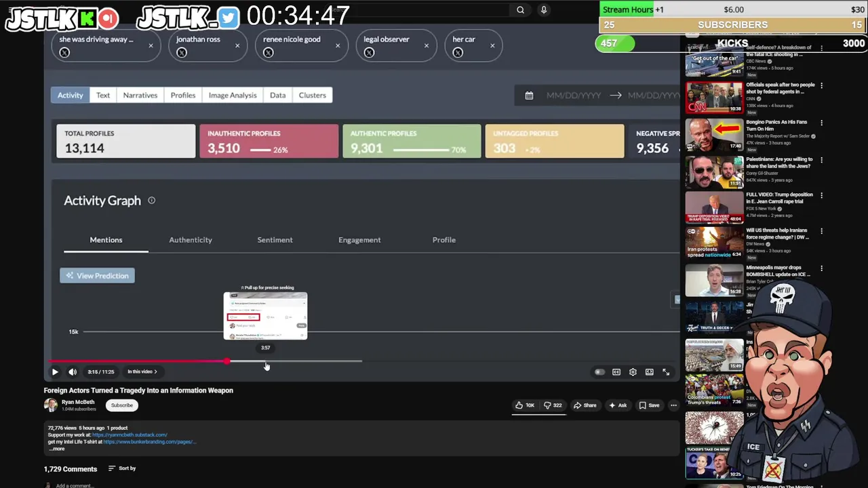Select the Authenticity graph tab

pos(191,240)
